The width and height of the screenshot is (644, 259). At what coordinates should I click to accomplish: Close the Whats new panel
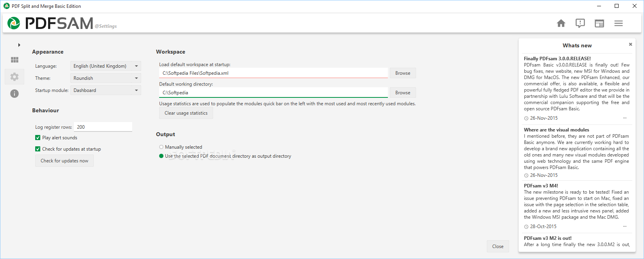[x=630, y=44]
